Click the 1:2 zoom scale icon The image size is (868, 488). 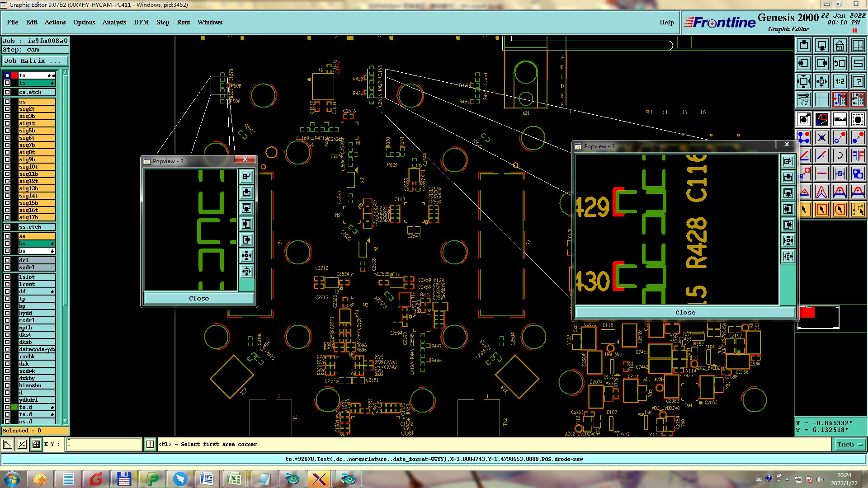click(840, 81)
